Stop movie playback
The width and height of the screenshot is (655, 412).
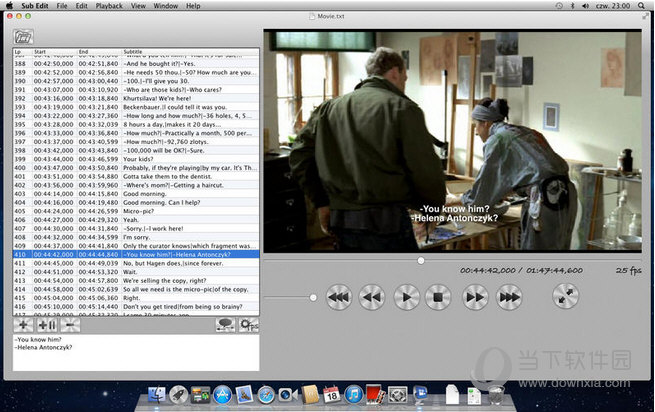438,297
